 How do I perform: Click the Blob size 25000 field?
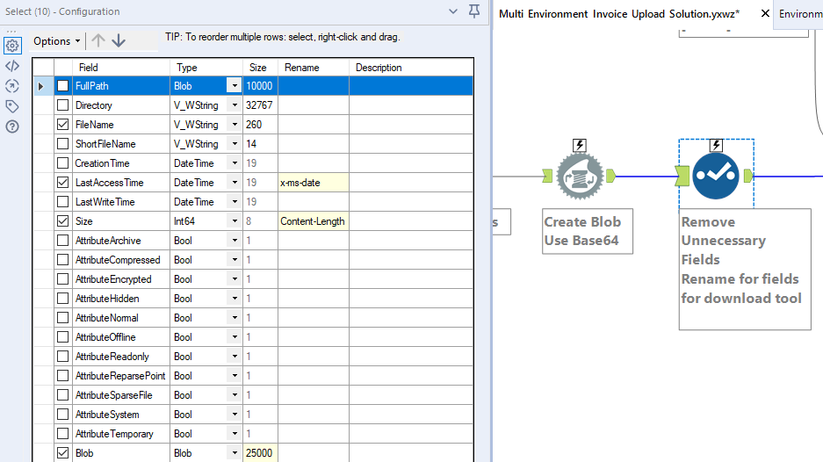(x=260, y=453)
